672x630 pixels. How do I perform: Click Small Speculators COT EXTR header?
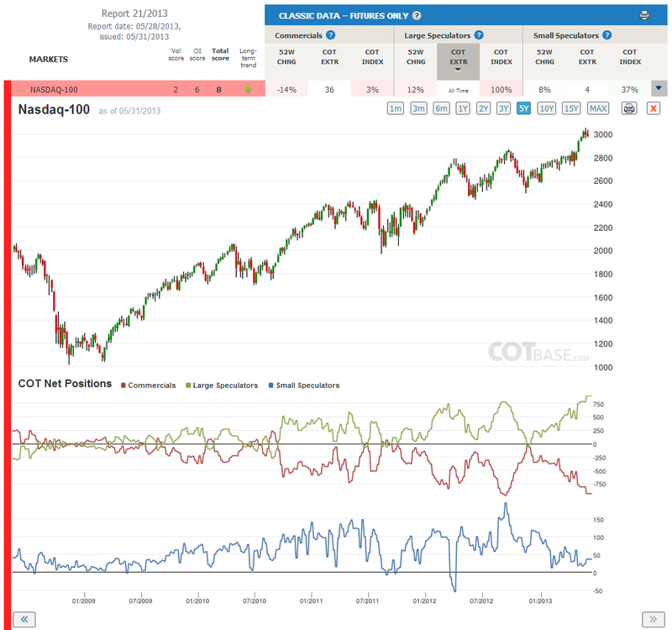tap(587, 57)
